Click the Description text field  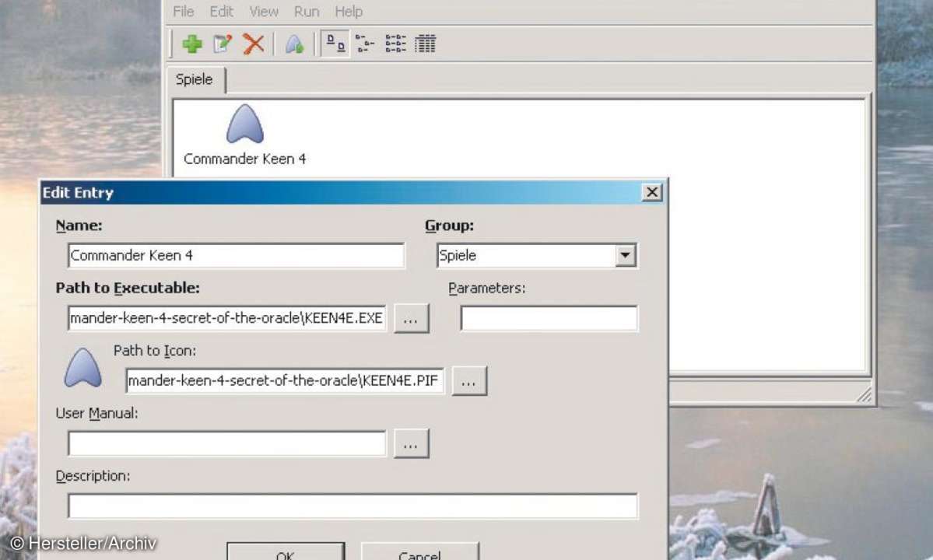353,506
